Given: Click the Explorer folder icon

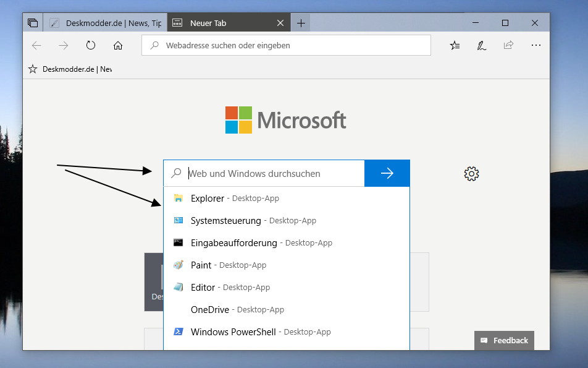Looking at the screenshot, I should pyautogui.click(x=178, y=198).
